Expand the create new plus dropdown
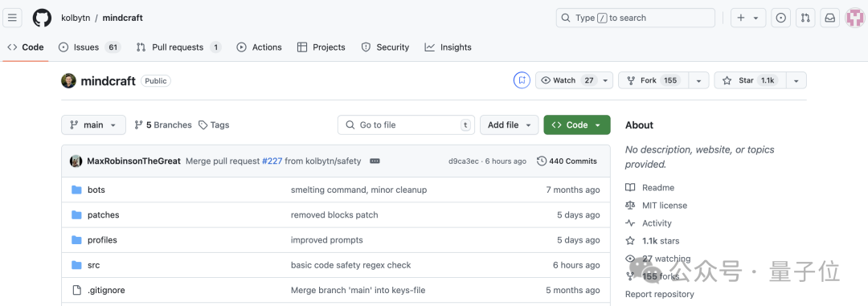Image resolution: width=868 pixels, height=306 pixels. (x=748, y=18)
